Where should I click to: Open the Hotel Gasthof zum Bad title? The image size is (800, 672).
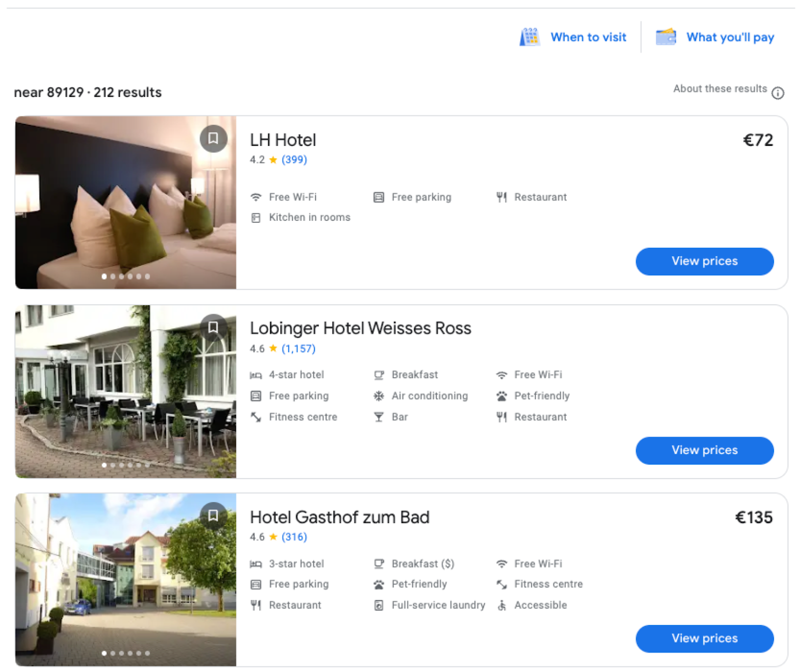pos(339,517)
